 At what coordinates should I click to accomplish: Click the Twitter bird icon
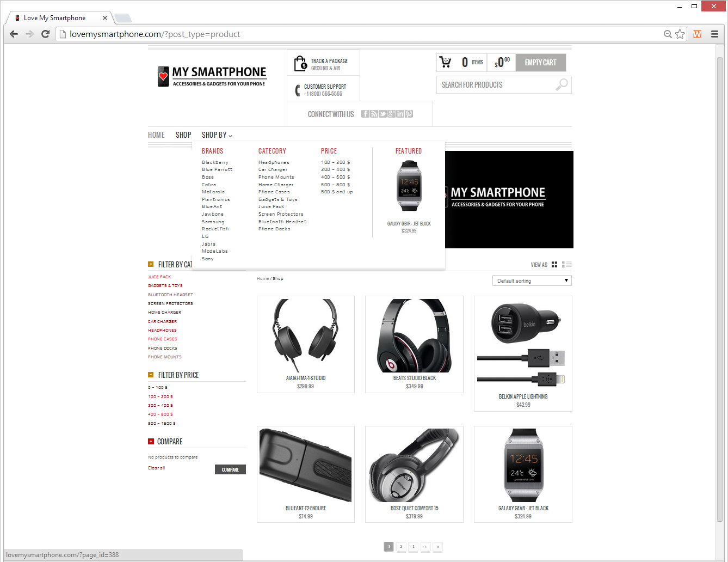[x=382, y=114]
